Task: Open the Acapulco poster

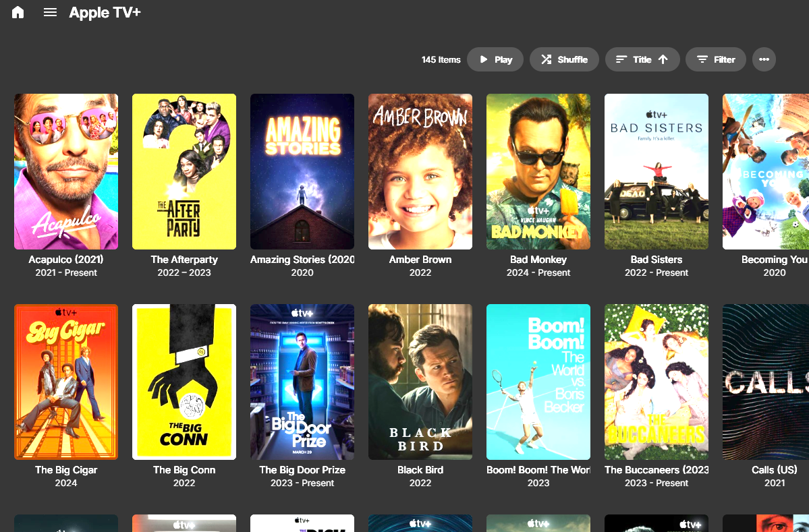Action: tap(66, 172)
